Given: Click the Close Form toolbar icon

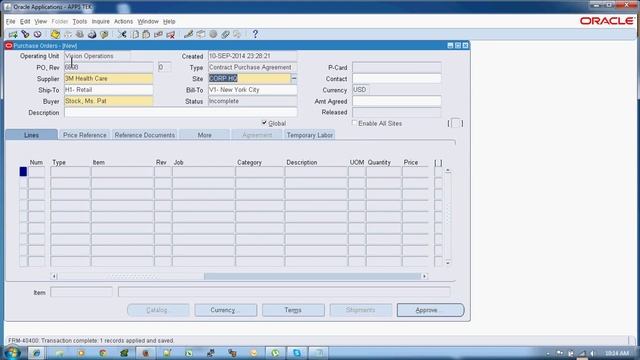Looking at the screenshot, I should (x=104, y=34).
